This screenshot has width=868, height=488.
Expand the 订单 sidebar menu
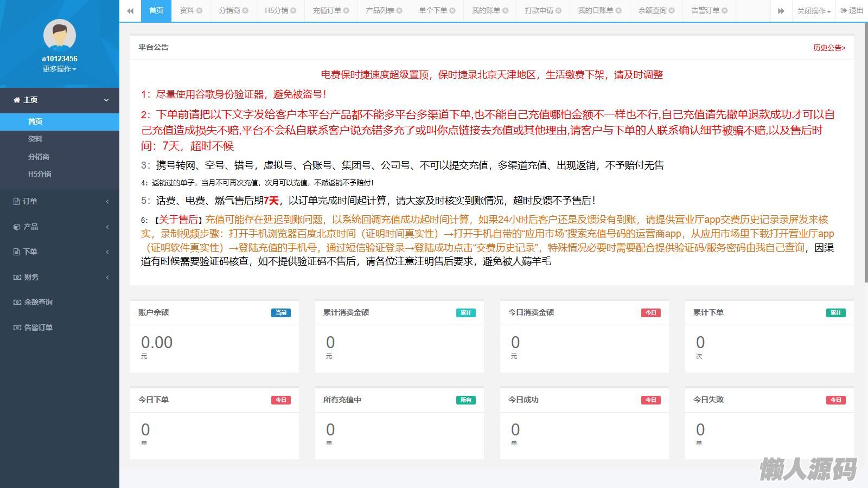pos(60,201)
